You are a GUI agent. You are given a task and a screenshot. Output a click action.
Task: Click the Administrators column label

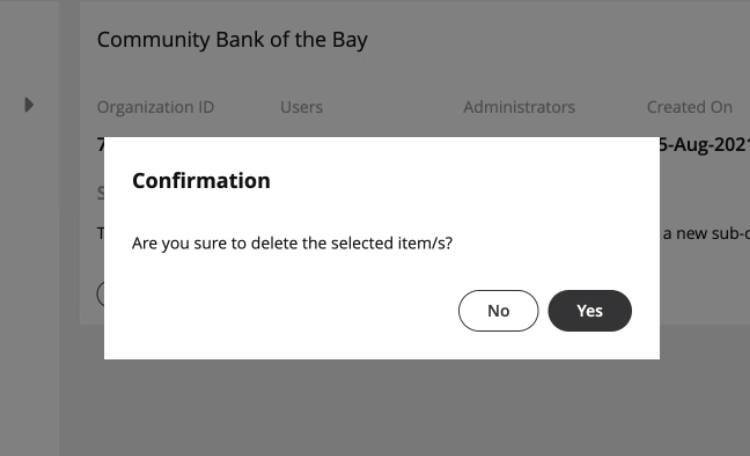(x=519, y=107)
